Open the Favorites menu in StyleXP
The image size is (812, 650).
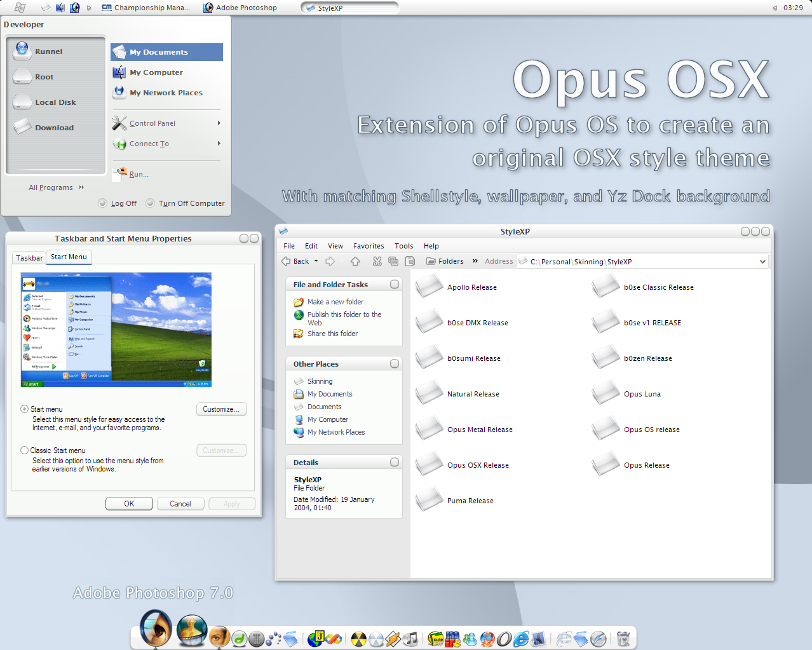pyautogui.click(x=369, y=246)
